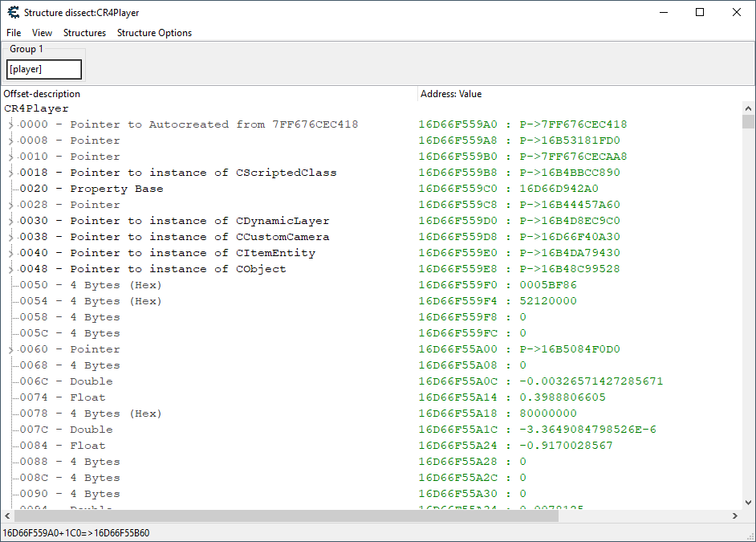Click the [player] address input field
This screenshot has height=542, width=756.
coord(44,70)
